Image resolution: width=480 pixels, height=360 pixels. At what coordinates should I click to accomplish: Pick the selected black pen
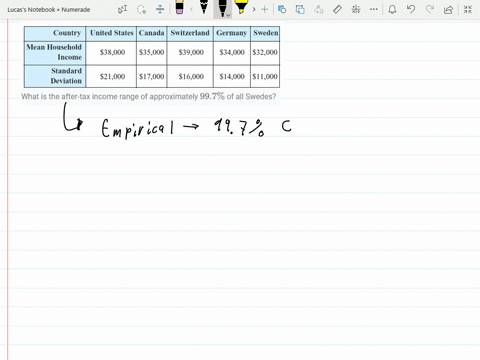coord(222,8)
